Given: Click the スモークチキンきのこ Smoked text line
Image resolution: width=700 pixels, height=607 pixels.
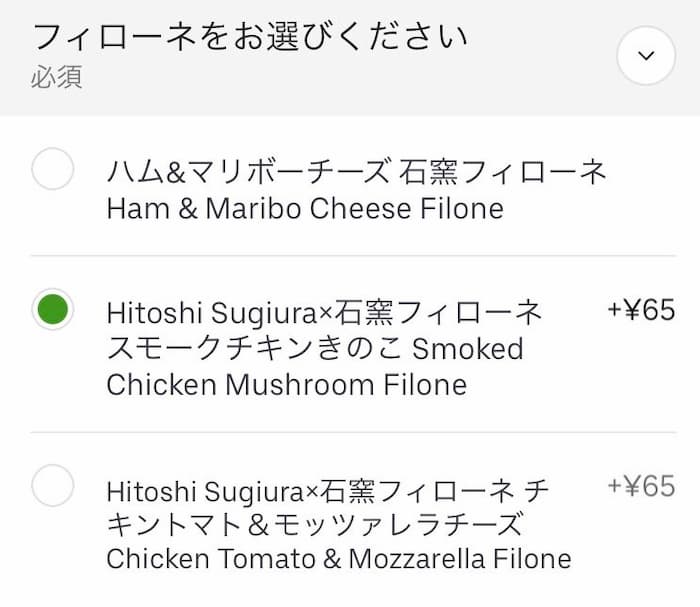Looking at the screenshot, I should point(314,349).
